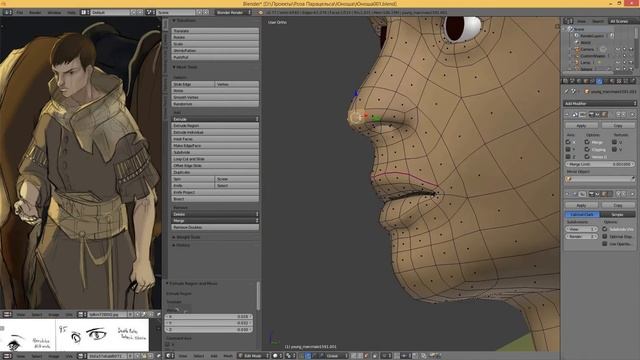The width and height of the screenshot is (640, 360).
Task: Open the Render menu
Action: pyautogui.click(x=35, y=13)
